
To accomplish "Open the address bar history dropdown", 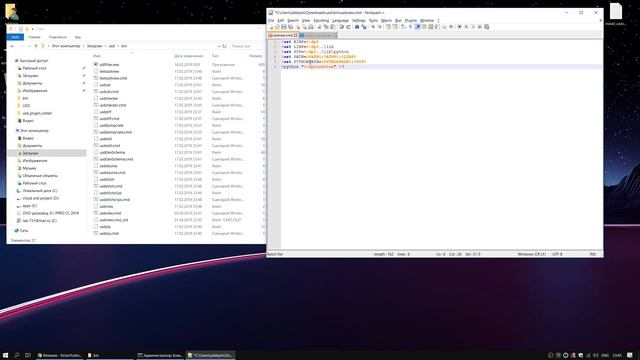I will [219, 46].
